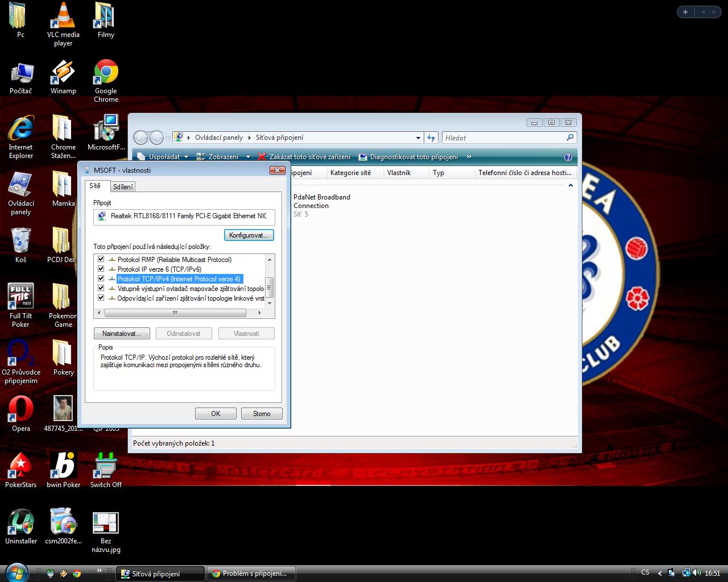Uncheck Protokol TCP/IPv4 checkbox
Screen dimensions: 728x582
[x=101, y=278]
